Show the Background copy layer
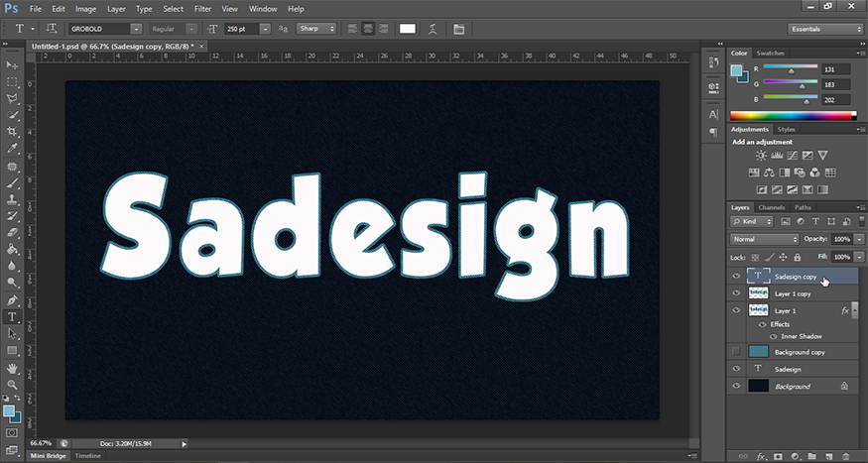Image resolution: width=868 pixels, height=463 pixels. [736, 351]
